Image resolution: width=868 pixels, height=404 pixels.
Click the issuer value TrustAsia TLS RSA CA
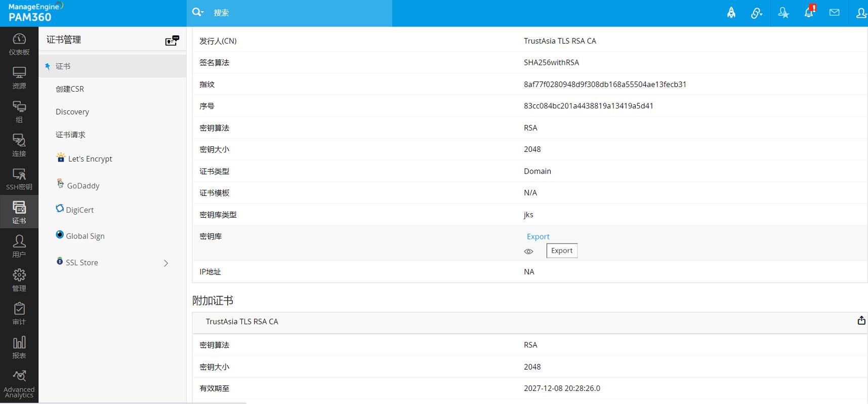(x=560, y=41)
